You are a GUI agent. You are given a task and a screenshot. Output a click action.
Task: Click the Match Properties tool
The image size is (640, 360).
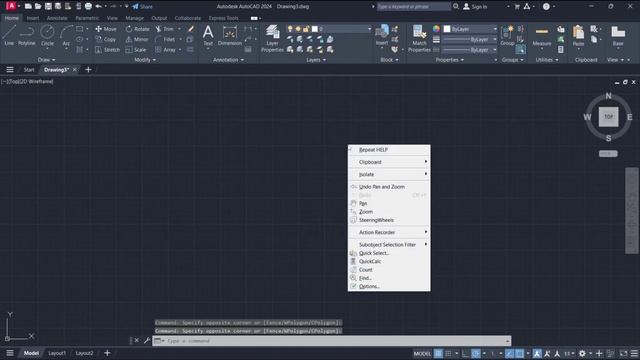pyautogui.click(x=419, y=38)
